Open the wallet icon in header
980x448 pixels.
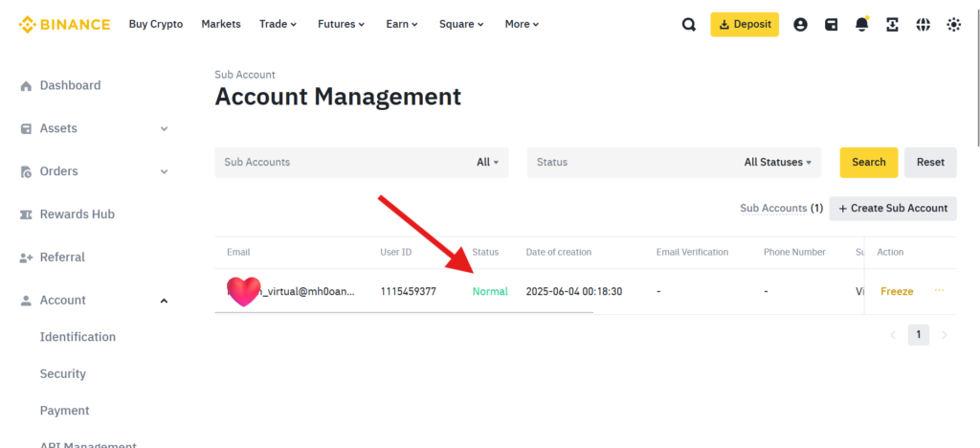coord(831,24)
